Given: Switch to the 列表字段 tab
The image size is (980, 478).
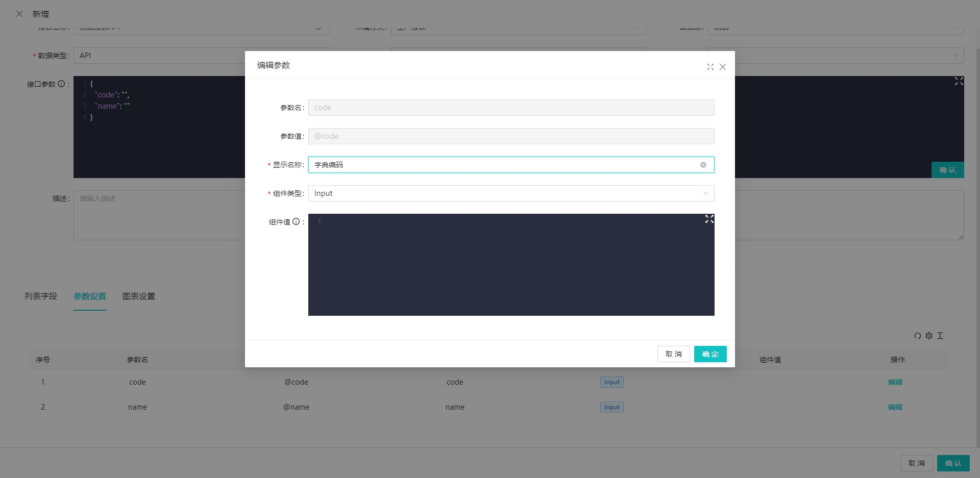Looking at the screenshot, I should [x=41, y=296].
